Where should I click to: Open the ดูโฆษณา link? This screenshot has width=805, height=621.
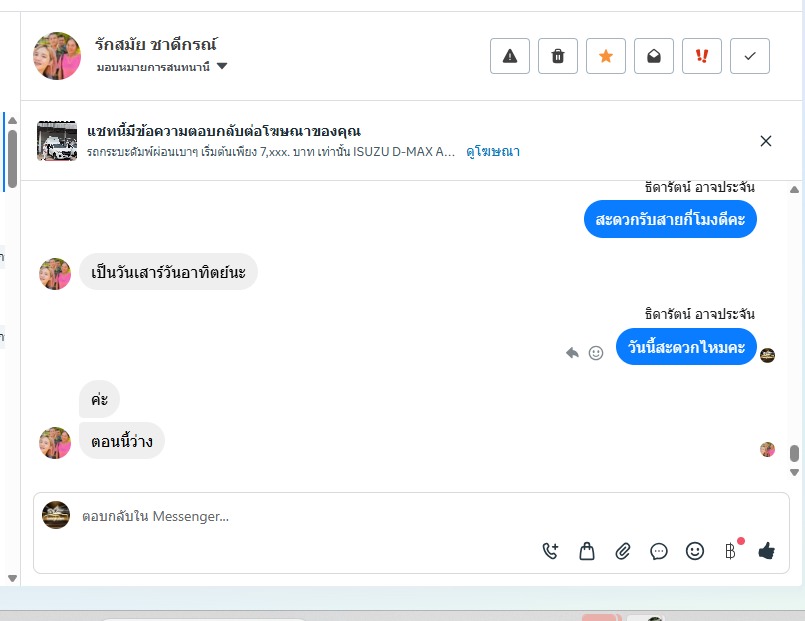tap(493, 151)
